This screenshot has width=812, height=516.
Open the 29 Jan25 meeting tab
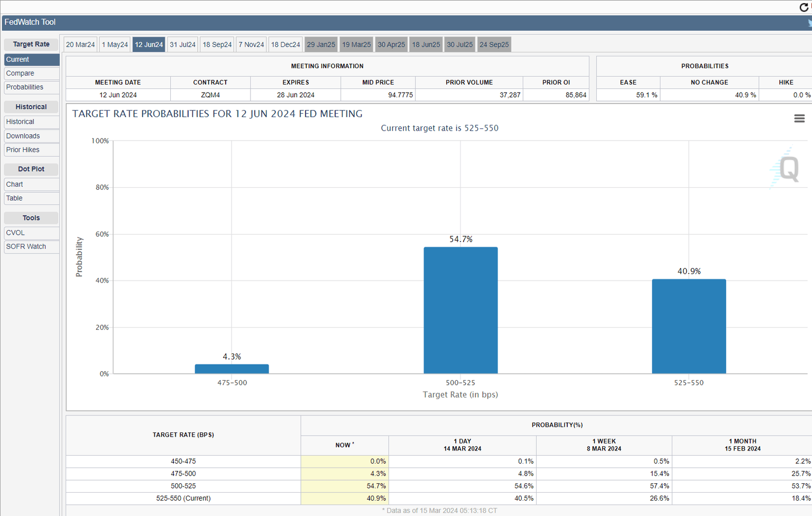point(321,44)
